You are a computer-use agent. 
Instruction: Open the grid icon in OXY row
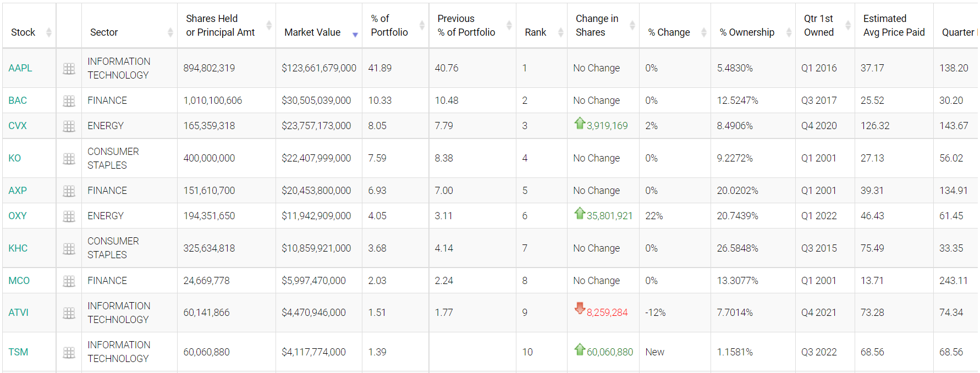click(x=69, y=216)
